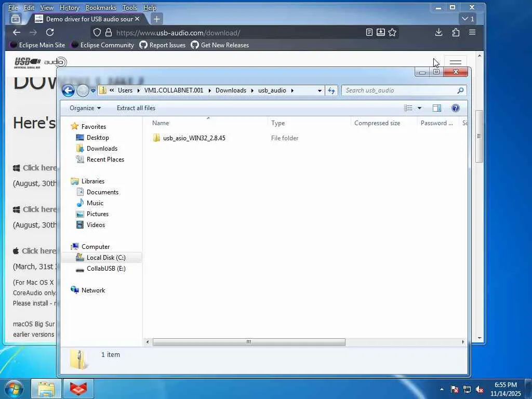Open Firefox History menu
The height and width of the screenshot is (399, 532).
(69, 7)
